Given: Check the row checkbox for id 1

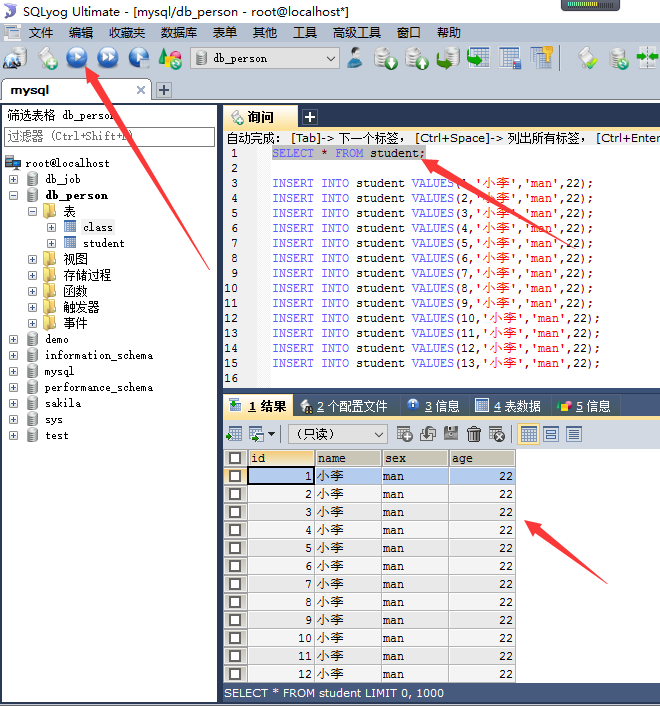Looking at the screenshot, I should (235, 476).
